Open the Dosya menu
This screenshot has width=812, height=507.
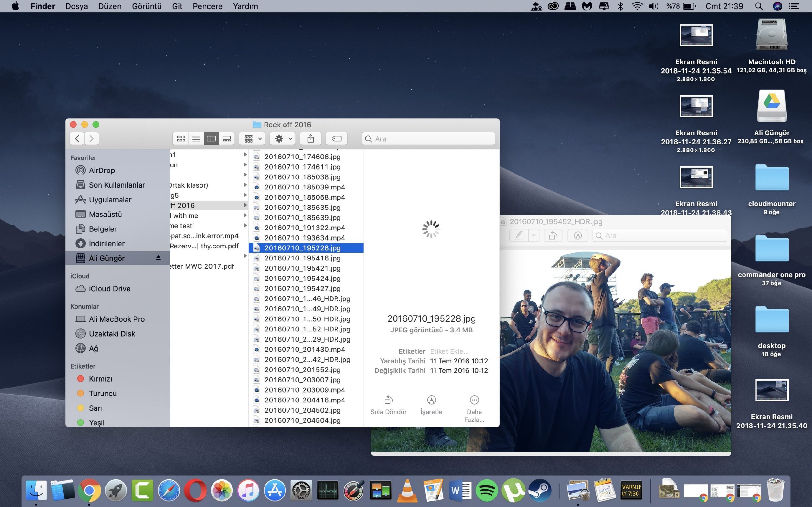click(76, 6)
